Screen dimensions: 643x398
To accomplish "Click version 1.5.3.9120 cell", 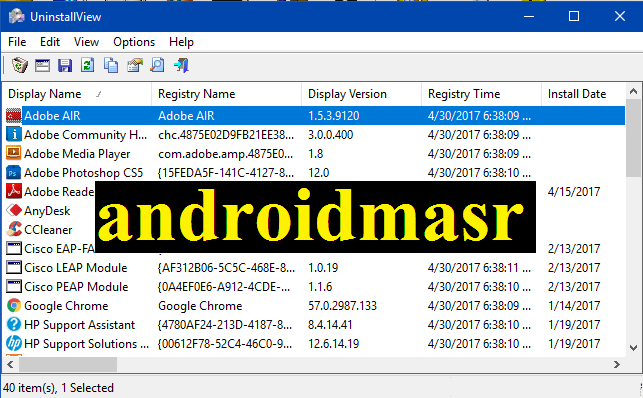I will 333,116.
